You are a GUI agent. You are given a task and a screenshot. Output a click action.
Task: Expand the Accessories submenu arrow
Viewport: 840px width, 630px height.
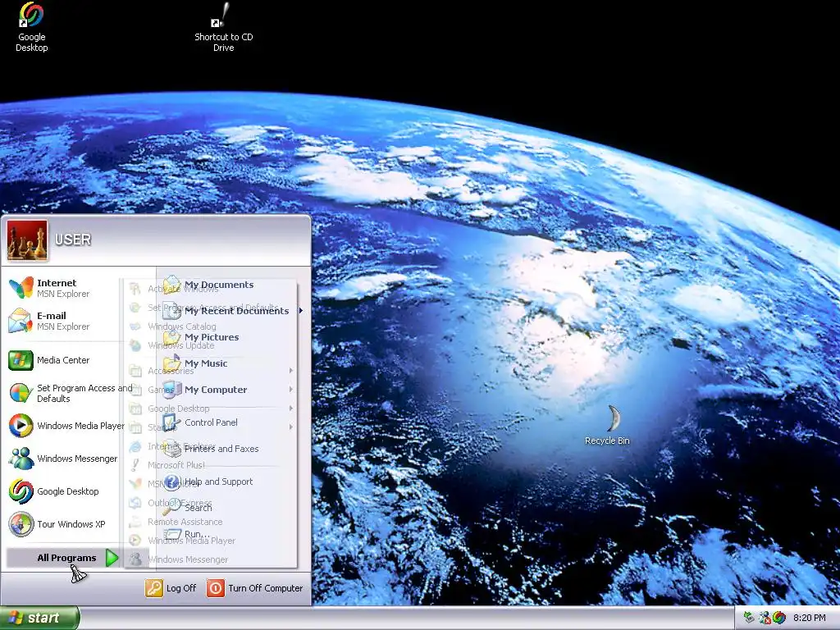(x=291, y=371)
